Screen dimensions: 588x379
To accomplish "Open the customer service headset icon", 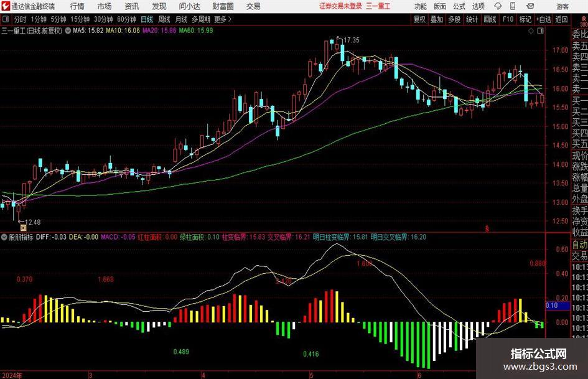I will click(498, 6).
